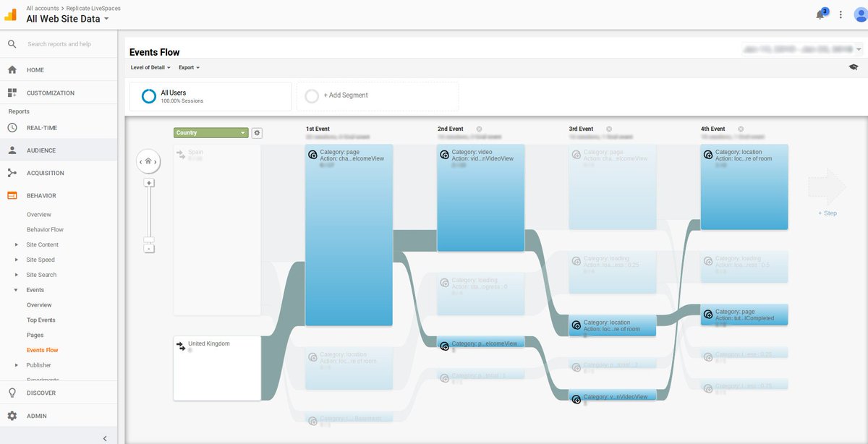Select Top Events in the sidebar
This screenshot has height=444, width=868.
click(41, 320)
